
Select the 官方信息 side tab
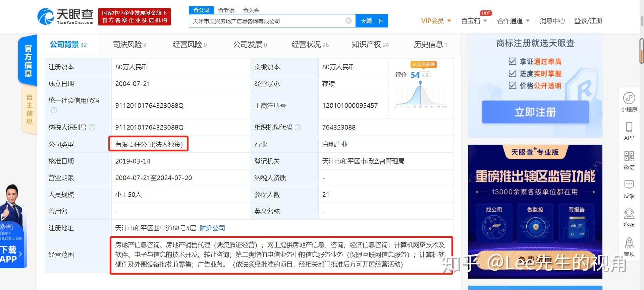coord(28,60)
